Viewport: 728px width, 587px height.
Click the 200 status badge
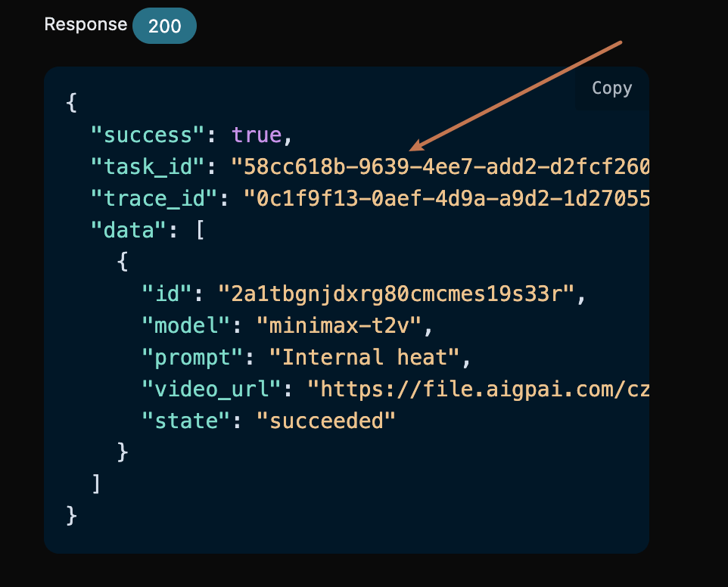(x=164, y=26)
